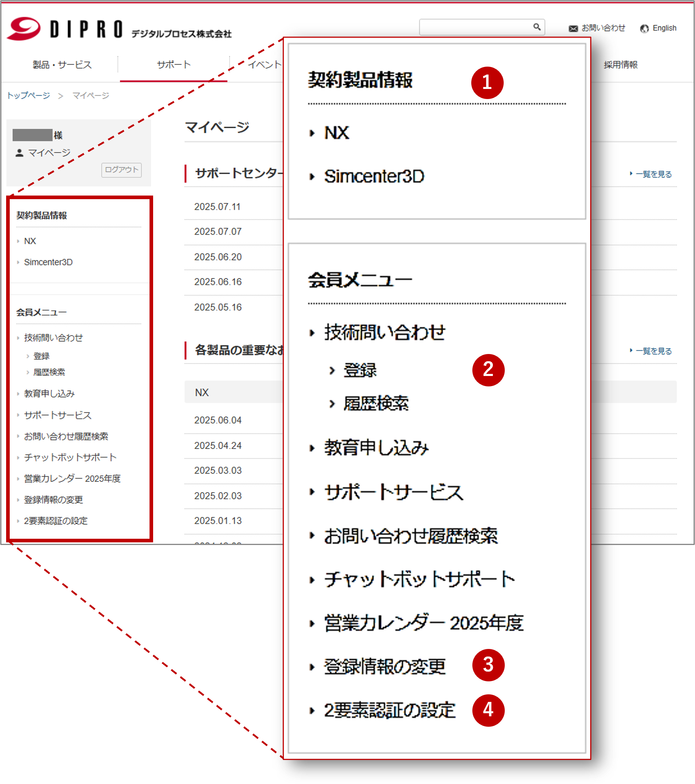Open the お問い合わせ link in header
This screenshot has width=695, height=784.
[x=603, y=28]
